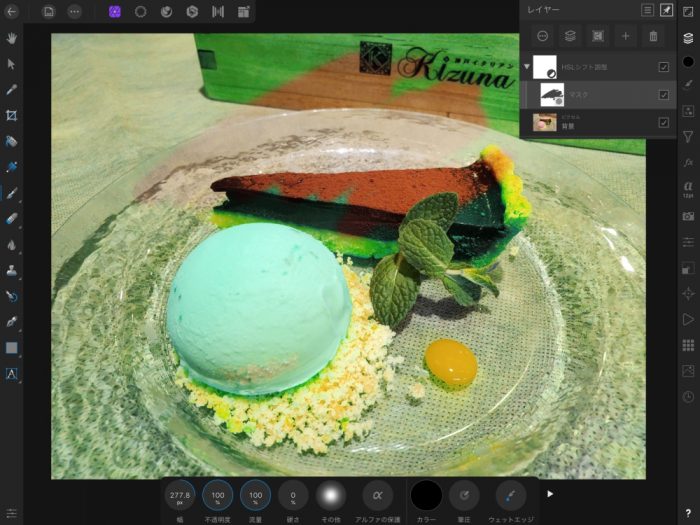Switch to the Liquify persona
The height and width of the screenshot is (525, 700).
[x=167, y=12]
